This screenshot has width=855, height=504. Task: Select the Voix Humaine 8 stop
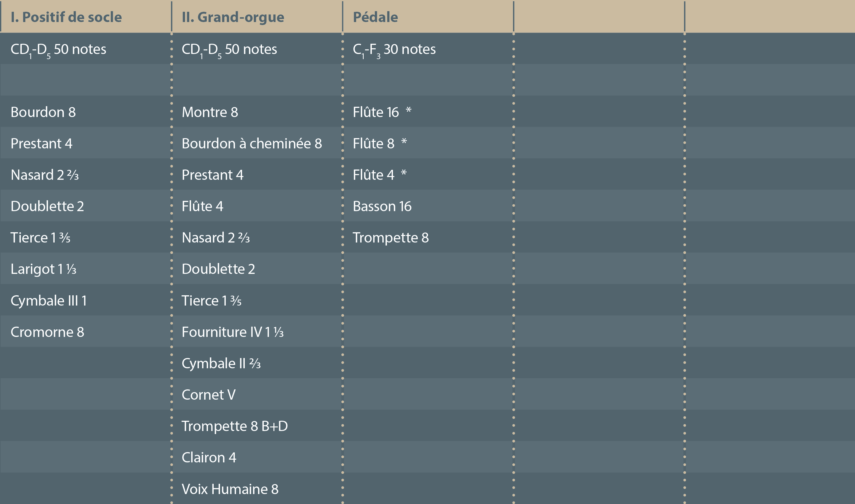[230, 489]
